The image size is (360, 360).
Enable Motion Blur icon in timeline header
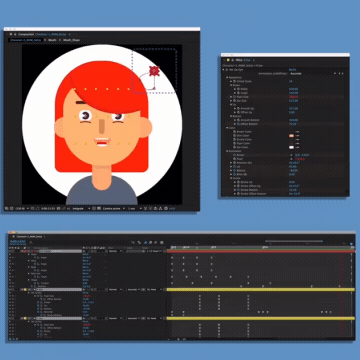[x=155, y=242]
